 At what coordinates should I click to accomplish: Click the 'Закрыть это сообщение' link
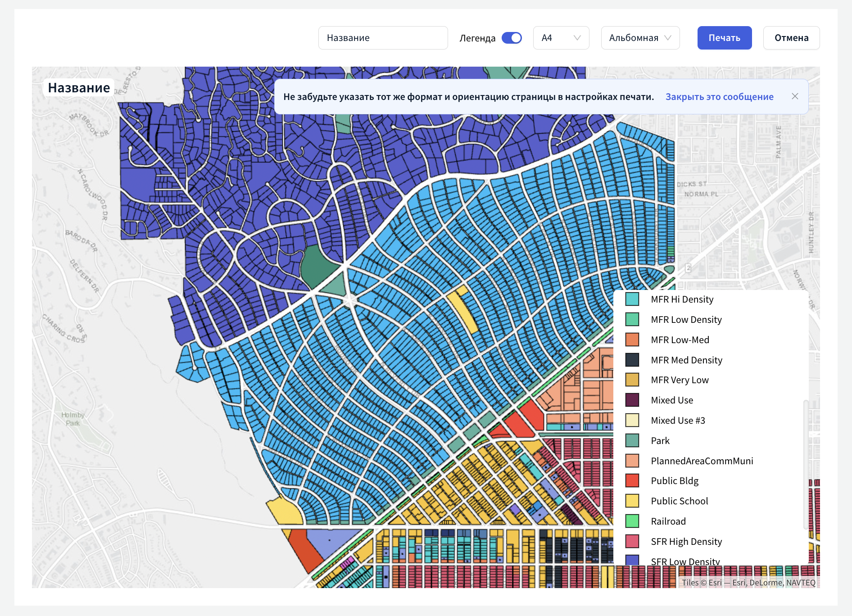(719, 97)
